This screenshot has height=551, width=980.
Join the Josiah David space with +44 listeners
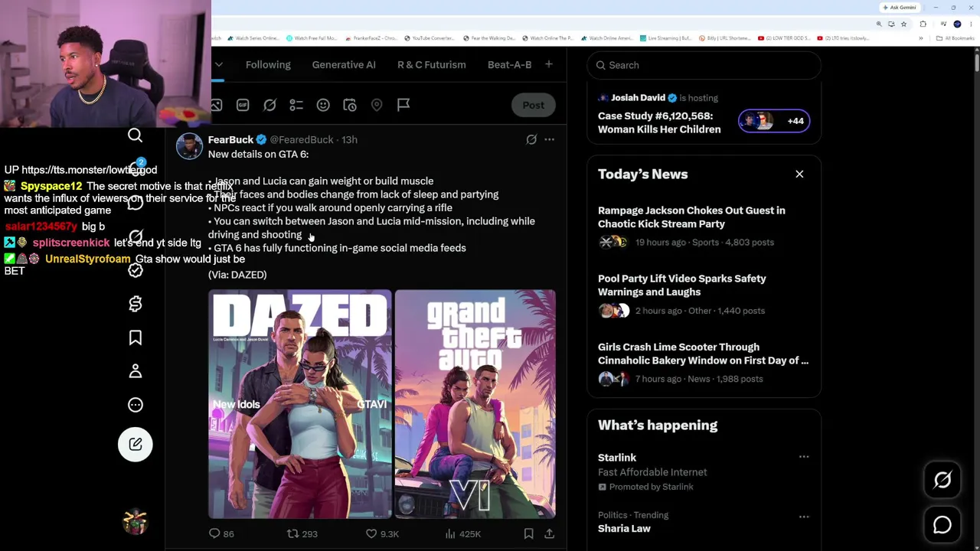(x=773, y=121)
